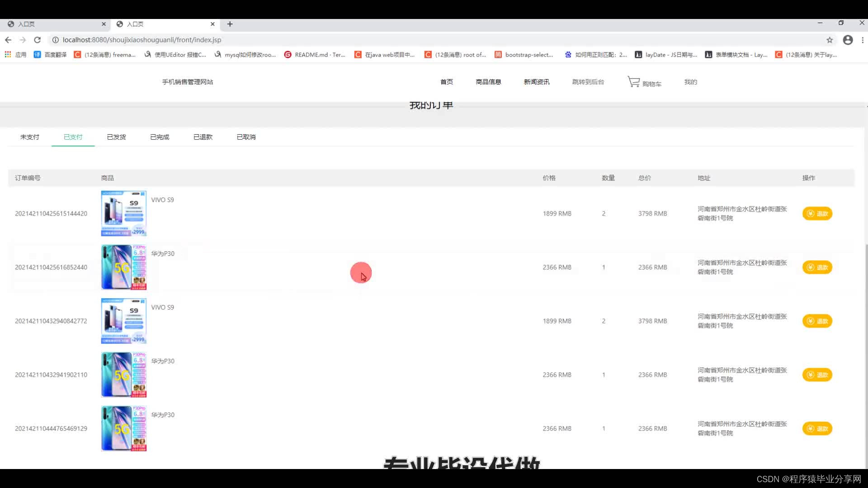Image resolution: width=868 pixels, height=488 pixels.
Task: Select the 已取消 tab
Action: 246,137
